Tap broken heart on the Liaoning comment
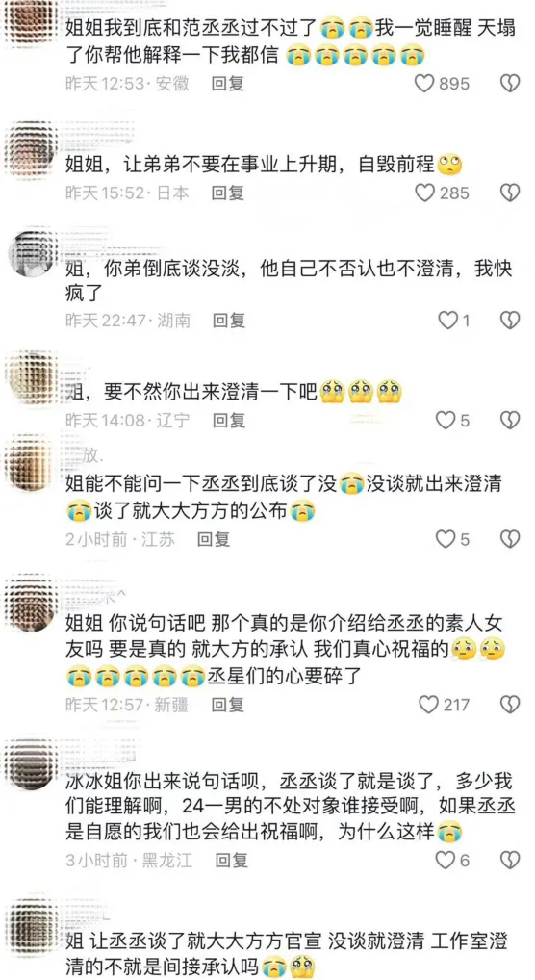This screenshot has width=535, height=980. (x=511, y=421)
